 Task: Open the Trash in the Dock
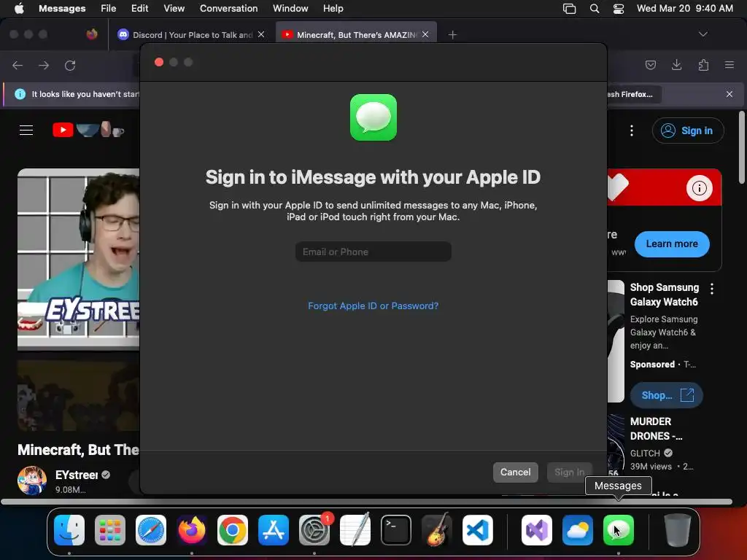coord(678,530)
